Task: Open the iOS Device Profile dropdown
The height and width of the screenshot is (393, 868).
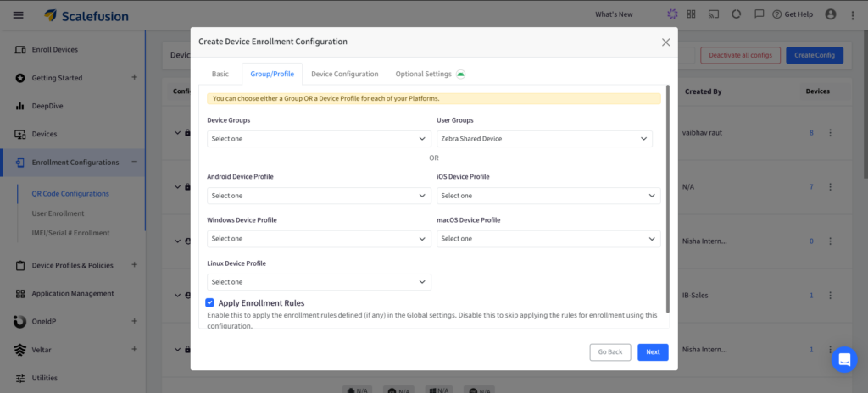Action: coord(548,196)
